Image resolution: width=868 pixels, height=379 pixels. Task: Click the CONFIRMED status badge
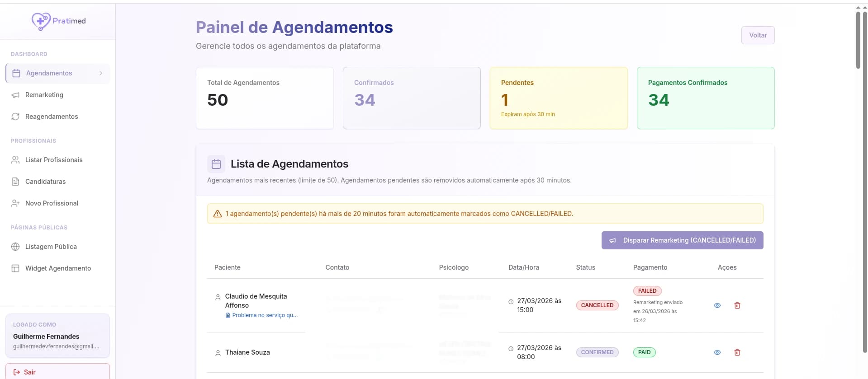tap(597, 352)
